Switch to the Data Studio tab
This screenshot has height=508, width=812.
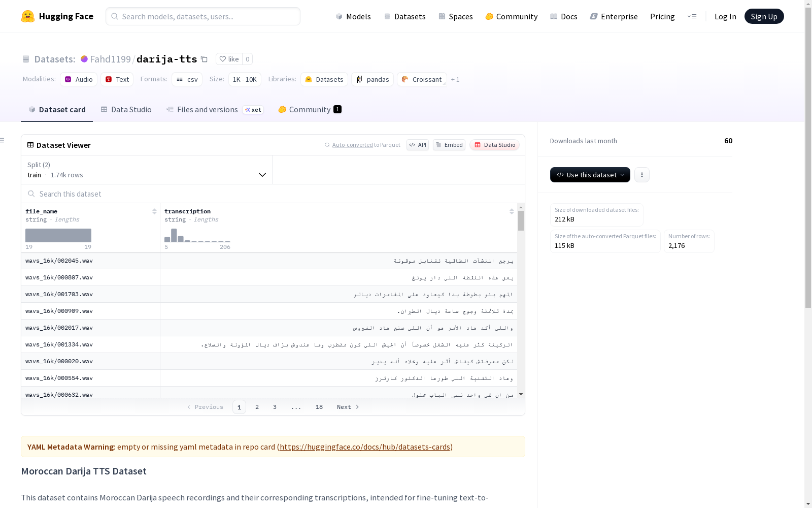click(x=126, y=110)
